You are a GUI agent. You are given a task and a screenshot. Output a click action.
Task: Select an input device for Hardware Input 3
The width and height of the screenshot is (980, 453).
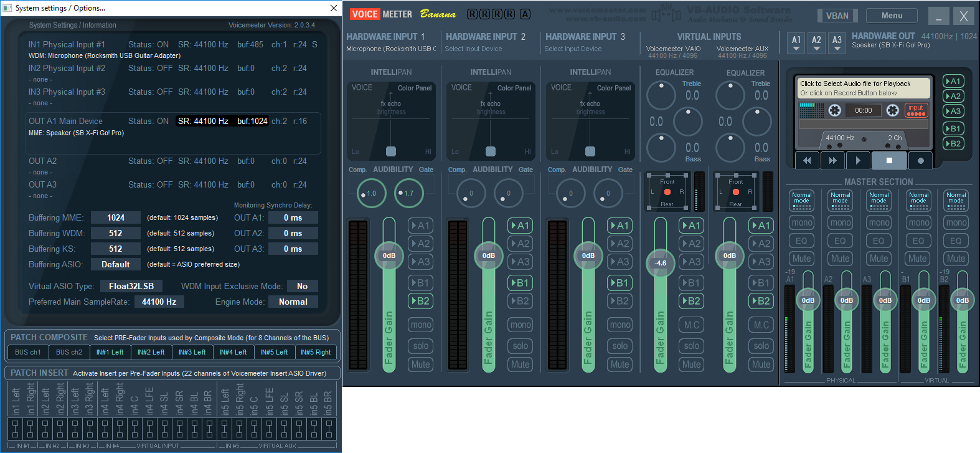pos(573,49)
